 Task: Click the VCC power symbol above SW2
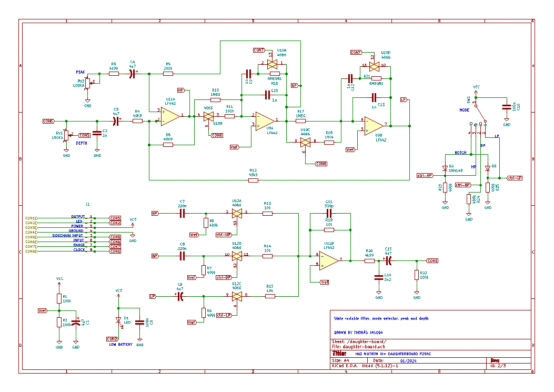(x=476, y=90)
